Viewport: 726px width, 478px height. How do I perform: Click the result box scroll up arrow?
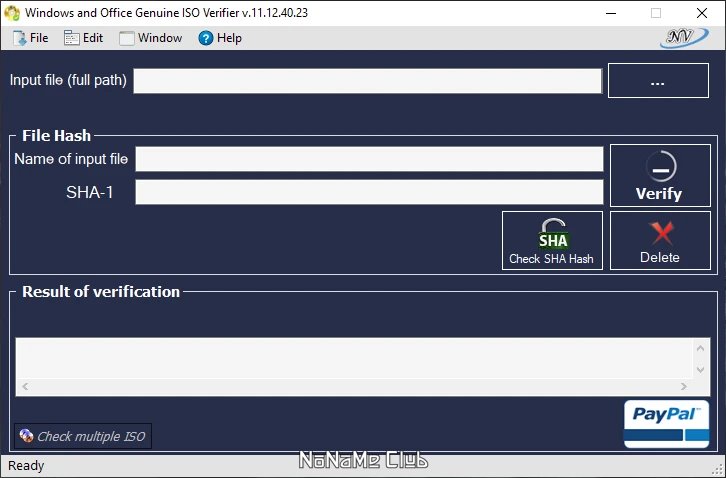(x=700, y=348)
